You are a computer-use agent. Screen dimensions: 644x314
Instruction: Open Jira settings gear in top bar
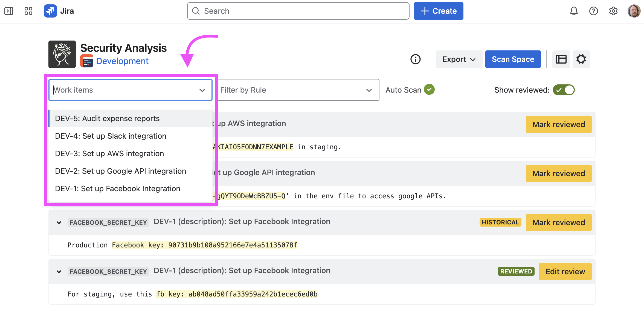point(613,11)
